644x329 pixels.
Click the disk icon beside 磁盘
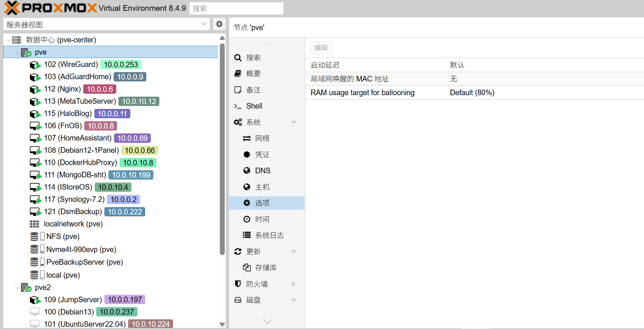(x=238, y=300)
